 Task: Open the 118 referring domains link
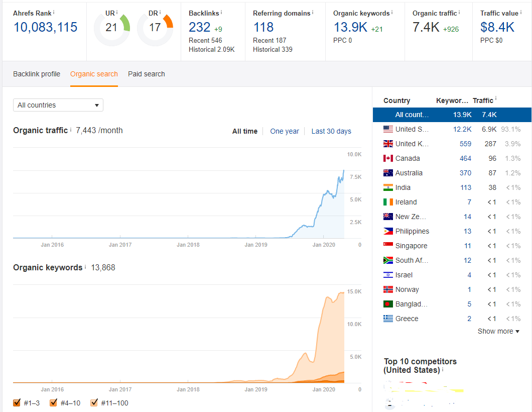tap(263, 27)
